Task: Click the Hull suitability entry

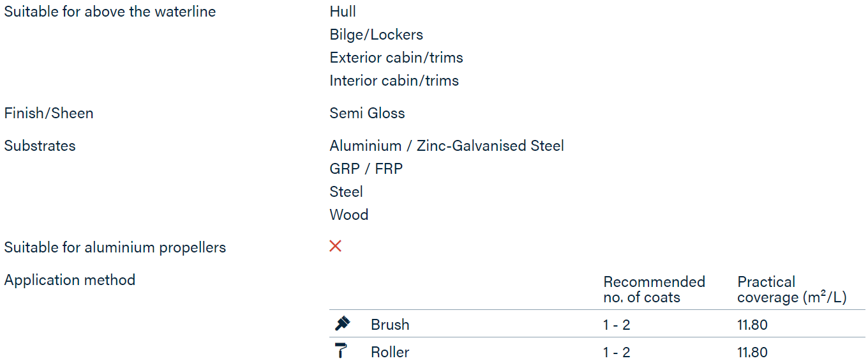Action: click(343, 12)
